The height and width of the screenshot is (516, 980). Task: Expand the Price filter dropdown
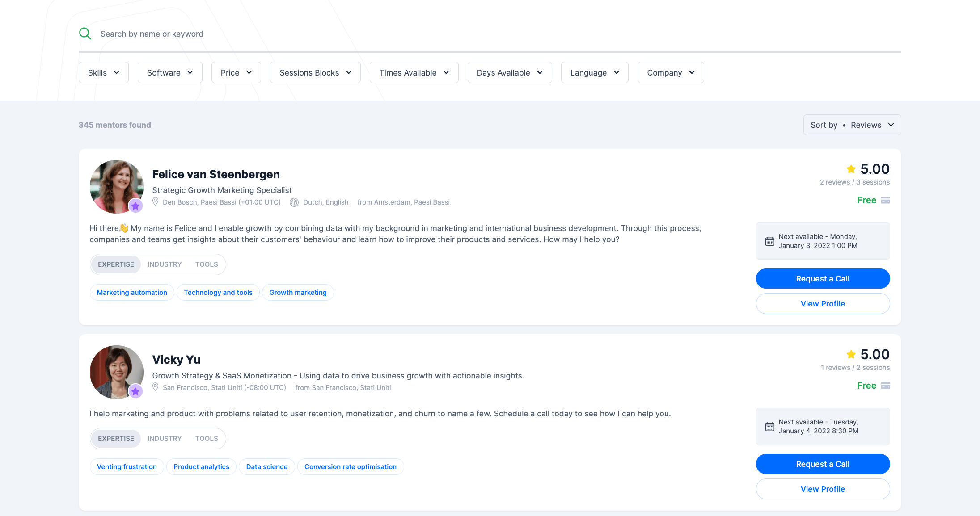pyautogui.click(x=236, y=72)
